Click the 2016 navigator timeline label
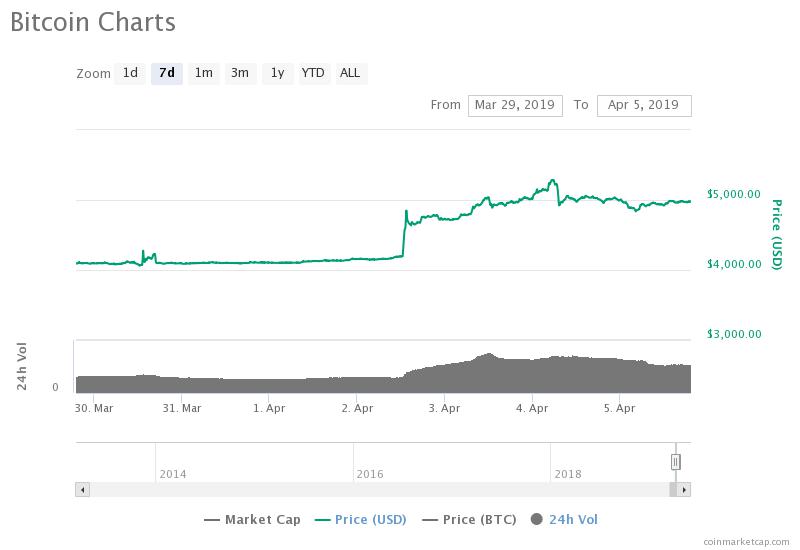800x550 pixels. [370, 474]
